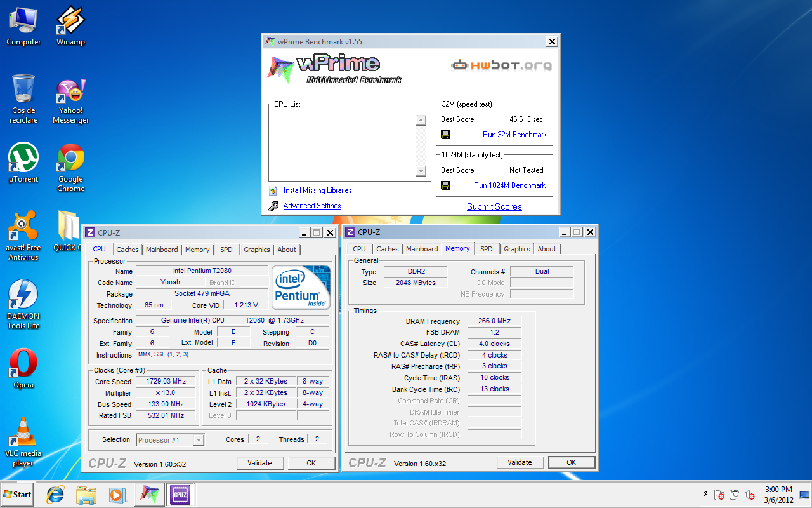The width and height of the screenshot is (812, 508).
Task: Click the muted volume tray icon
Action: point(750,495)
